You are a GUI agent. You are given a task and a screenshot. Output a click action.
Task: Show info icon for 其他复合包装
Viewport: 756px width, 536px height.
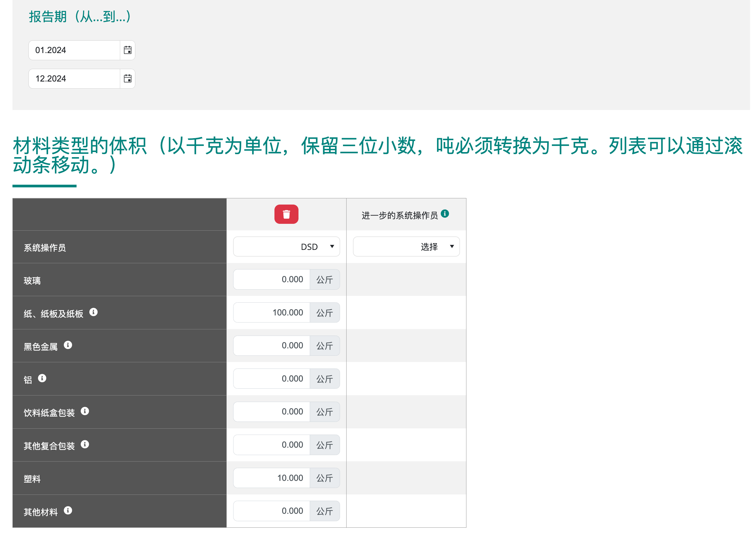point(85,444)
